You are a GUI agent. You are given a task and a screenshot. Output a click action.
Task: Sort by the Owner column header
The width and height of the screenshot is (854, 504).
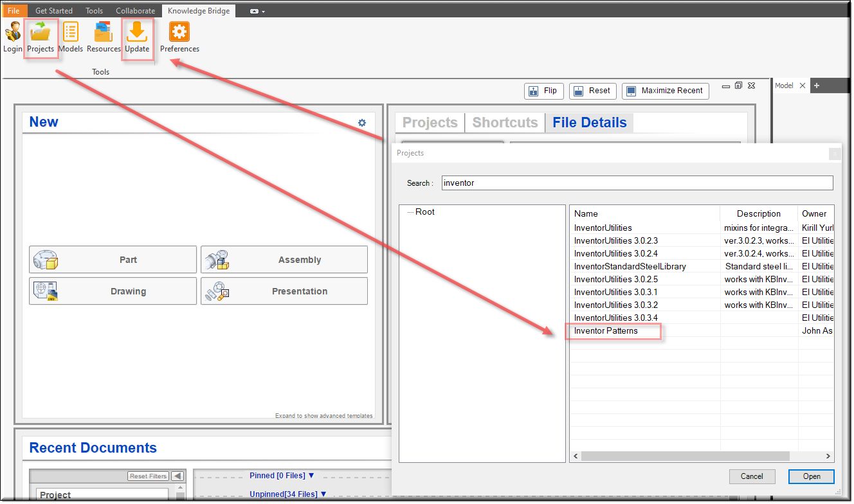click(x=815, y=213)
